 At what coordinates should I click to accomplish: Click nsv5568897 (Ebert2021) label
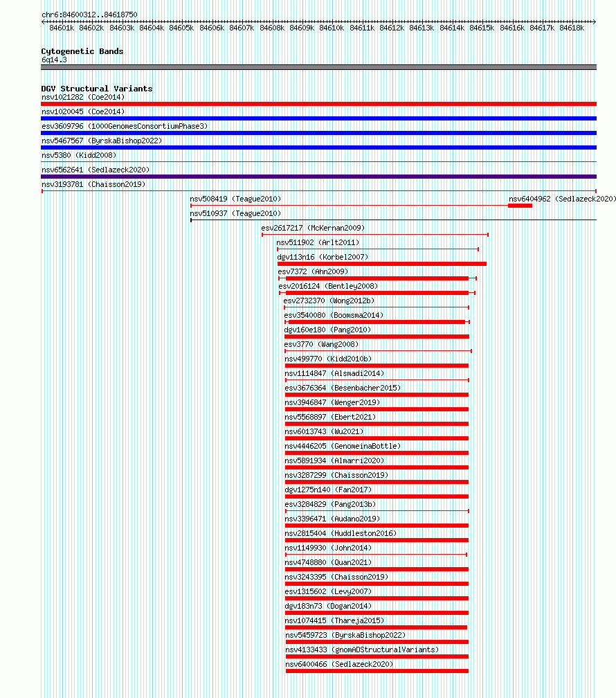(x=330, y=417)
